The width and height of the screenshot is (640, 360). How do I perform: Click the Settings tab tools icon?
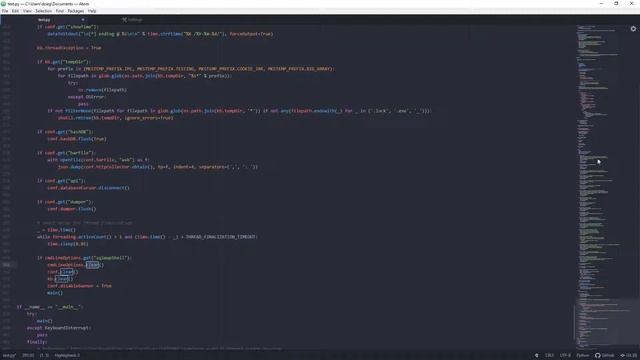click(x=124, y=20)
